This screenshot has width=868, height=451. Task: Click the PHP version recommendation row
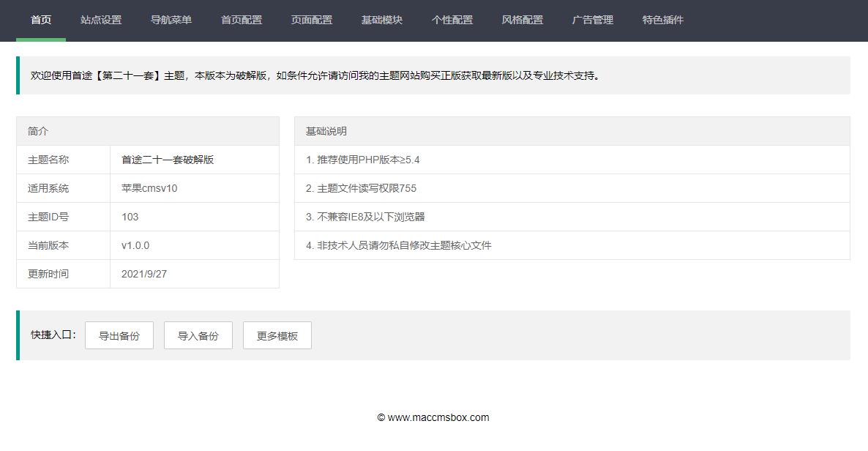point(363,160)
